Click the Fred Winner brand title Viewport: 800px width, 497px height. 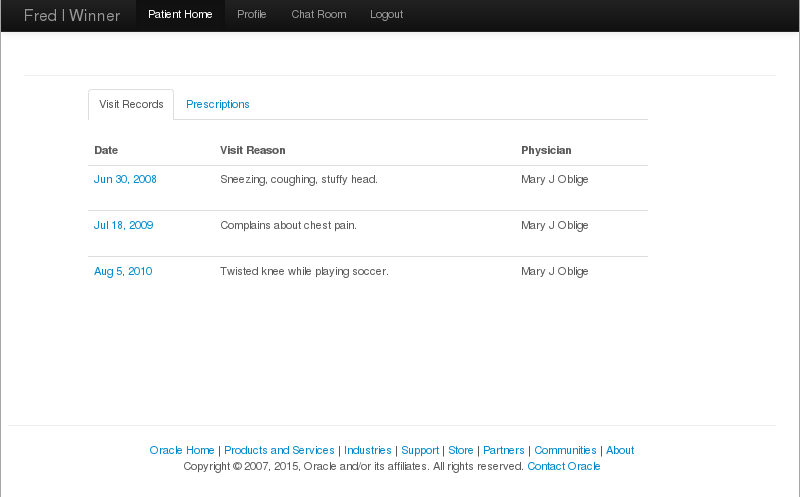[x=72, y=15]
